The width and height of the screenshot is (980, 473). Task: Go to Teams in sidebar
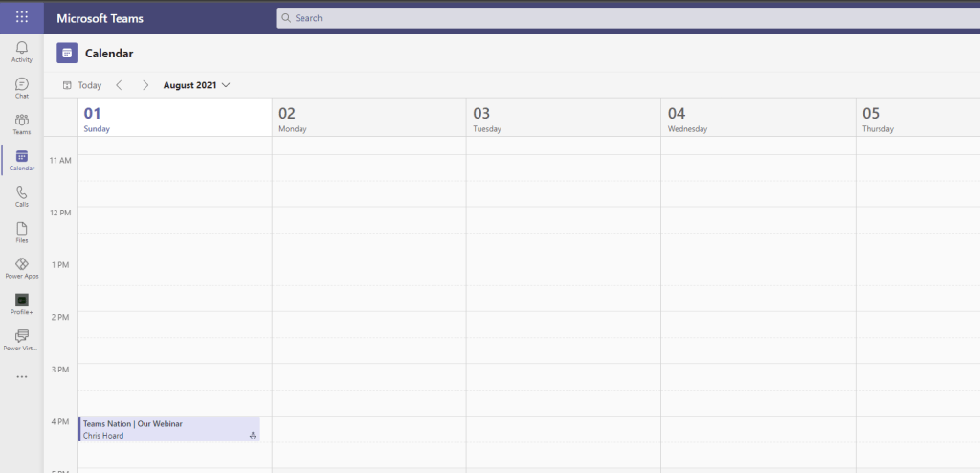tap(21, 124)
